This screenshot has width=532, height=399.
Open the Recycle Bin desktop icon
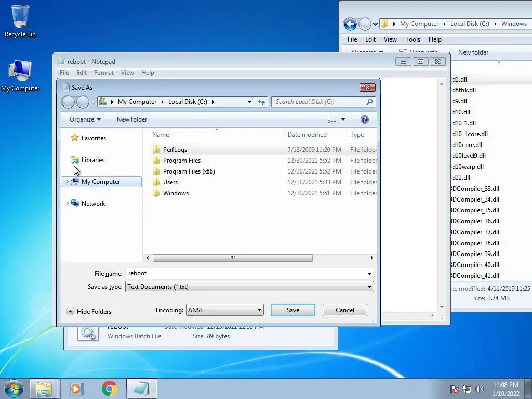(x=20, y=21)
